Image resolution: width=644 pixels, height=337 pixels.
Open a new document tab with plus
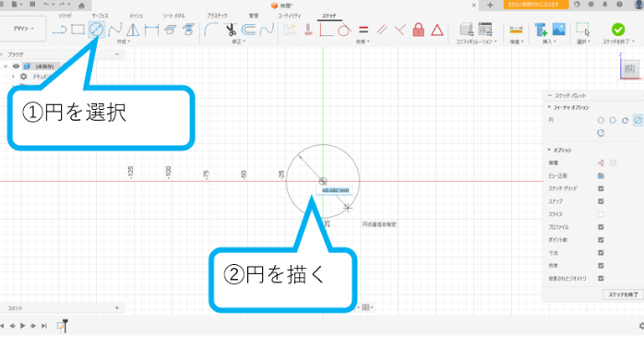click(x=490, y=5)
